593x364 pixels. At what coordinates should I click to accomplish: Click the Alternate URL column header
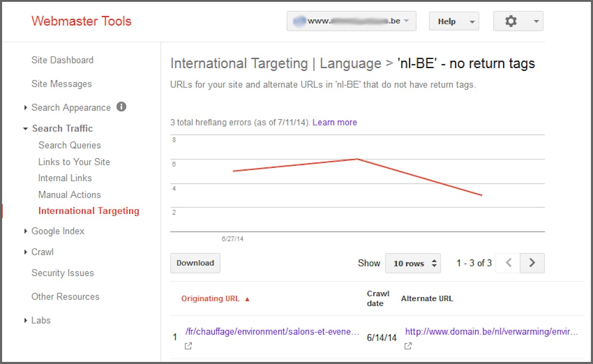tap(427, 299)
